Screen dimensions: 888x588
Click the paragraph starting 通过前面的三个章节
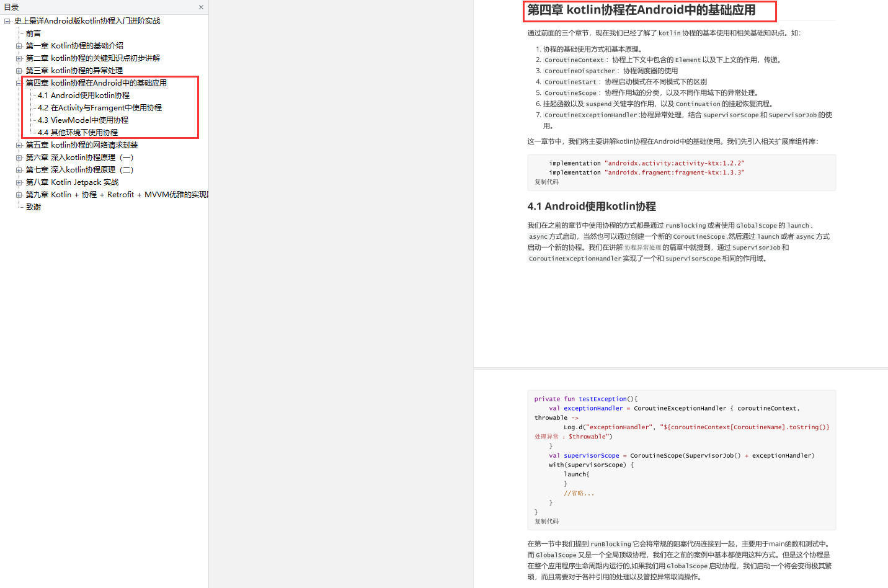664,33
